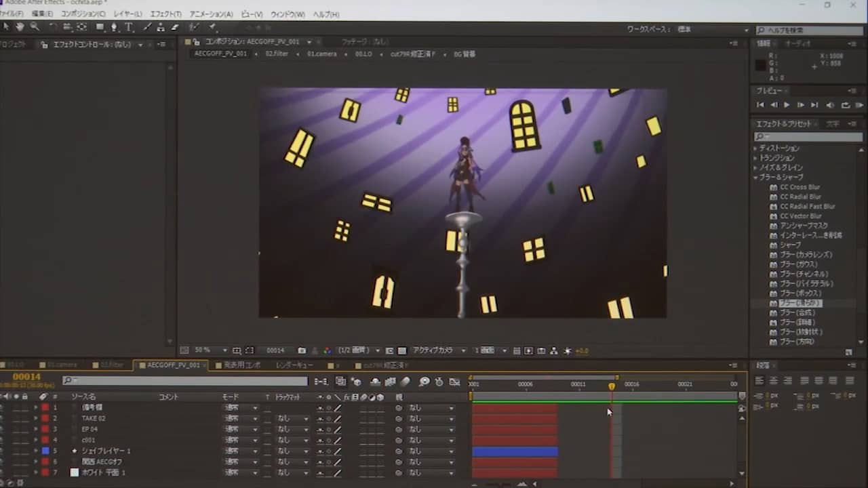Click the Loop option icon in Preview panel
The image size is (868, 488).
(845, 105)
